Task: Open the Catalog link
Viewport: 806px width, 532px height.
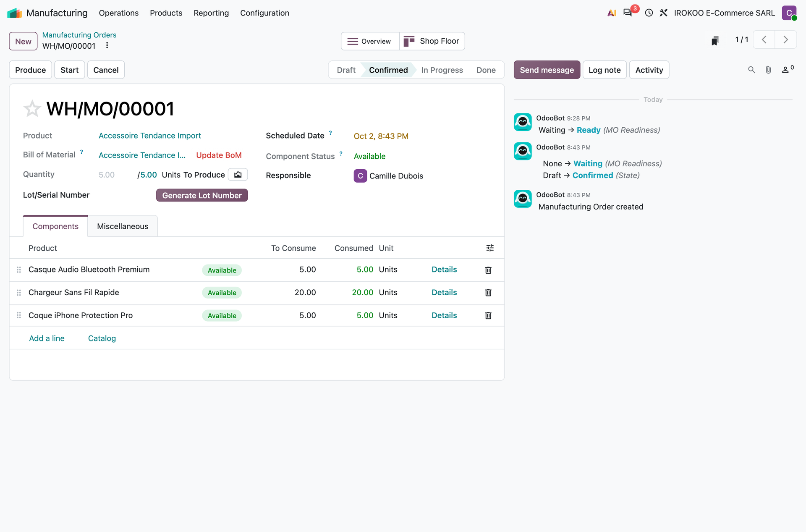Action: tap(102, 338)
